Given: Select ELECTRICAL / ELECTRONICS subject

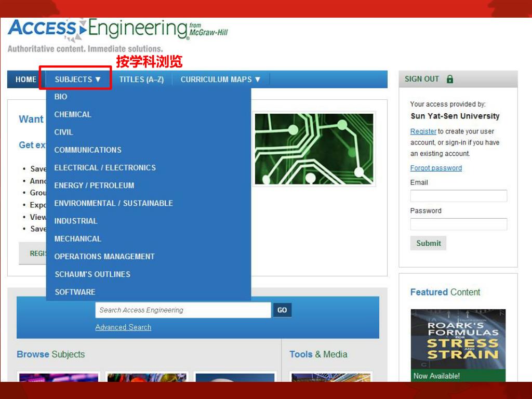Looking at the screenshot, I should pos(105,168).
